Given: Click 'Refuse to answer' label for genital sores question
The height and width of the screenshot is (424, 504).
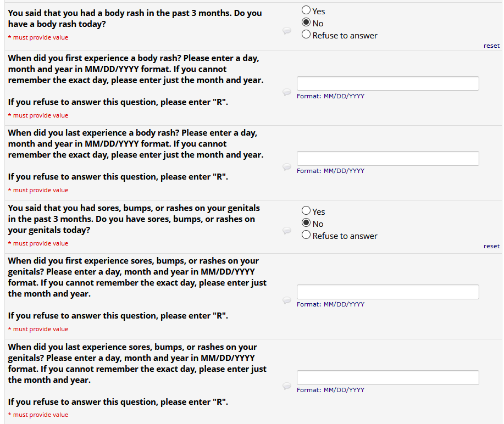Looking at the screenshot, I should (345, 236).
